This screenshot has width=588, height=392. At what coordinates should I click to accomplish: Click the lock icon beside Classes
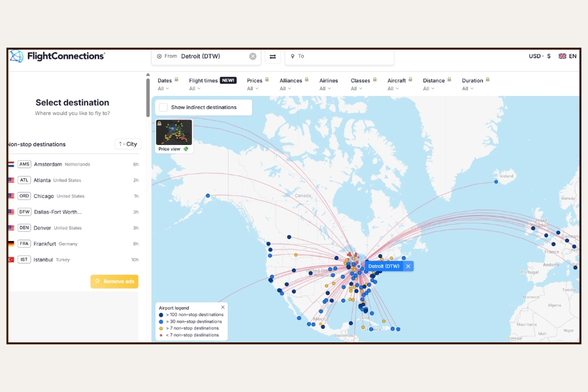(x=374, y=80)
